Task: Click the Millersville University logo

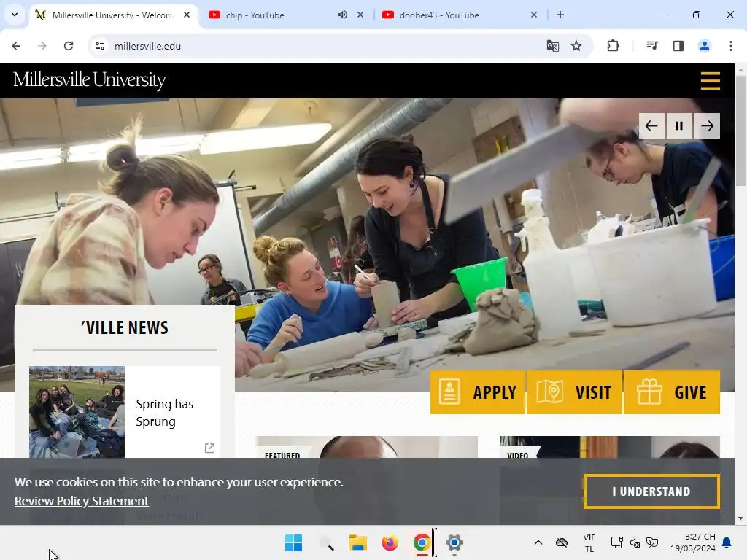Action: [90, 79]
